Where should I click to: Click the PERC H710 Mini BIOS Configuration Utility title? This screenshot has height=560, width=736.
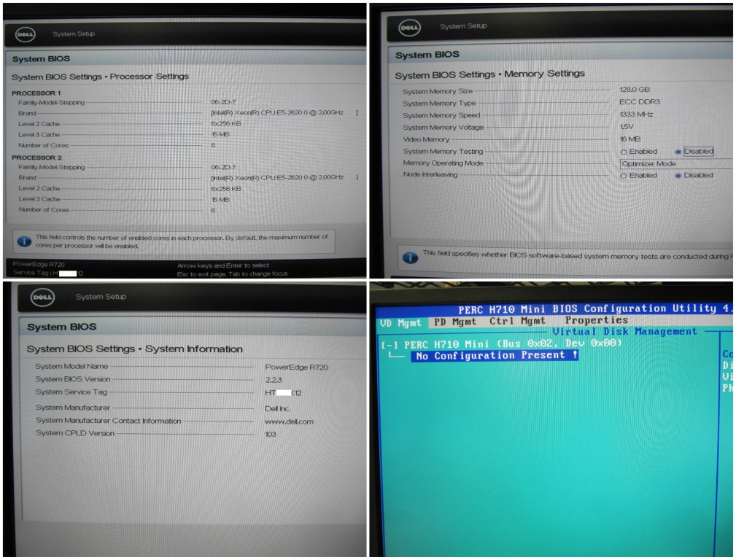[594, 309]
